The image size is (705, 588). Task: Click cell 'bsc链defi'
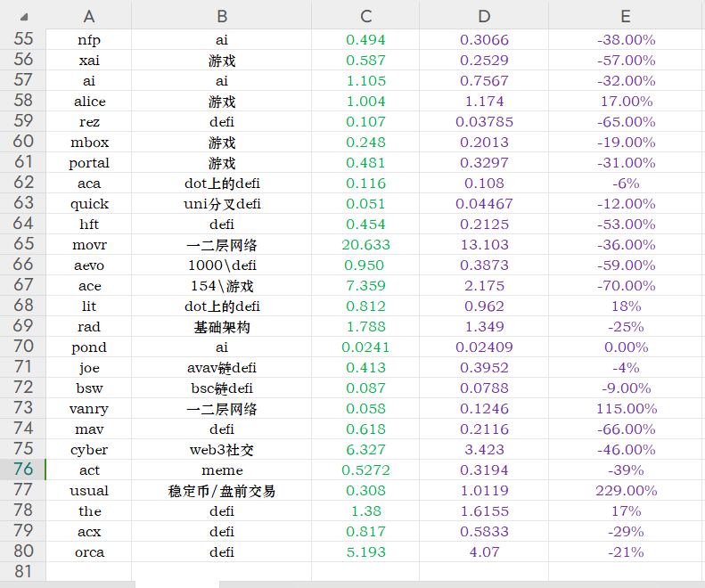click(x=222, y=388)
